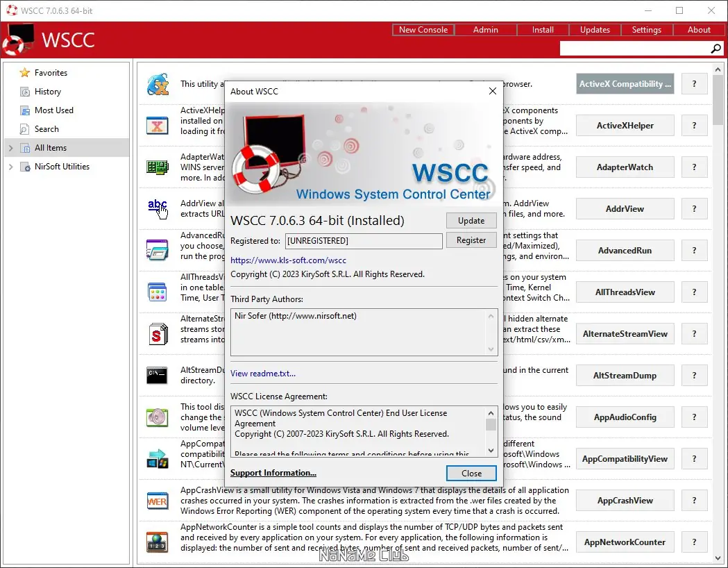Launch the AddrView utility button

[625, 209]
